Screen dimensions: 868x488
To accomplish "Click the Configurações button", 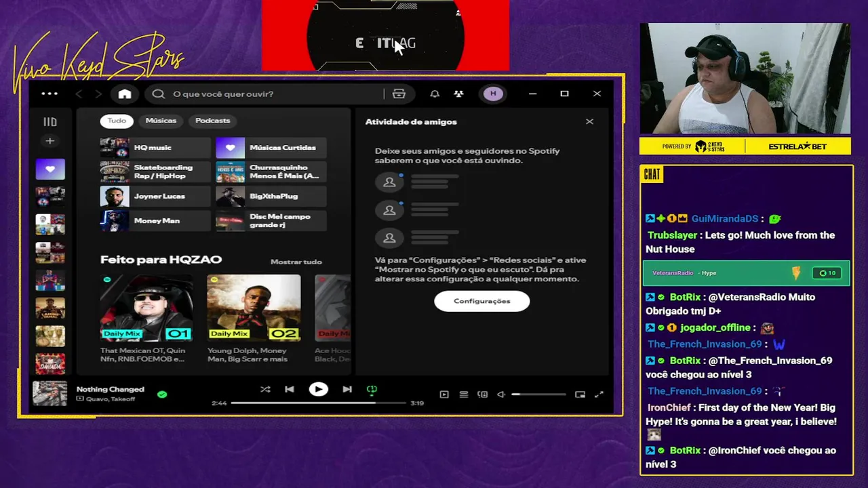I will (x=482, y=301).
